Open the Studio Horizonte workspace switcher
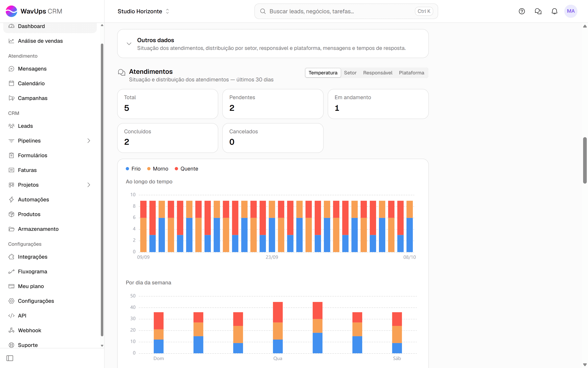 (x=143, y=11)
